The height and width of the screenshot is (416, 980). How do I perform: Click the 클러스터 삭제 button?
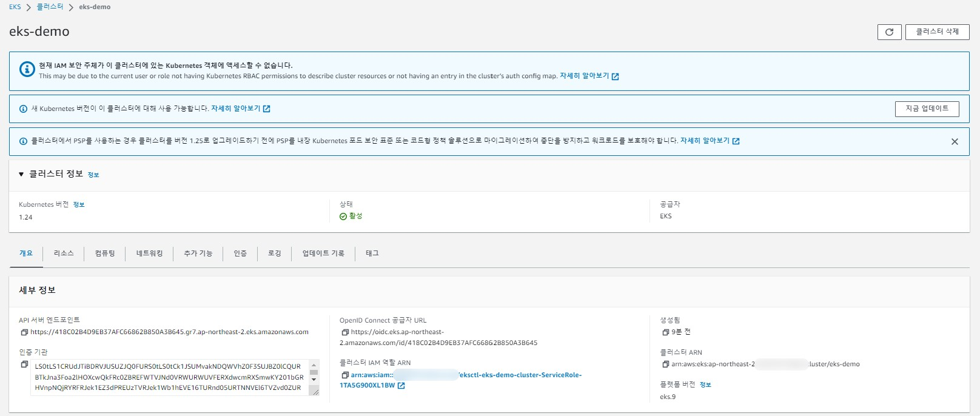[937, 32]
